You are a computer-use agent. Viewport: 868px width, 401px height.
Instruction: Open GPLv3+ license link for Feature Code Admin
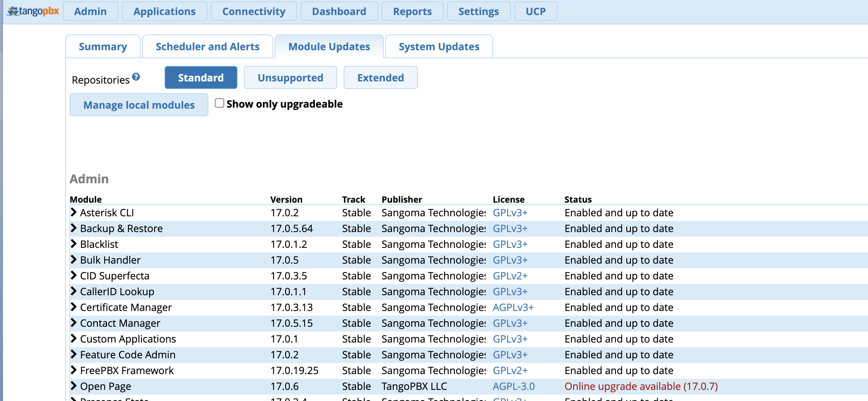coord(510,355)
